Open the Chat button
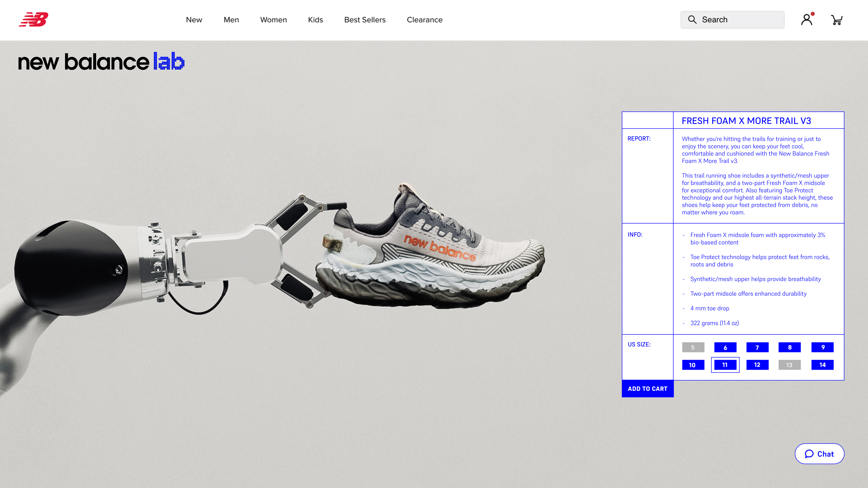 [x=819, y=454]
